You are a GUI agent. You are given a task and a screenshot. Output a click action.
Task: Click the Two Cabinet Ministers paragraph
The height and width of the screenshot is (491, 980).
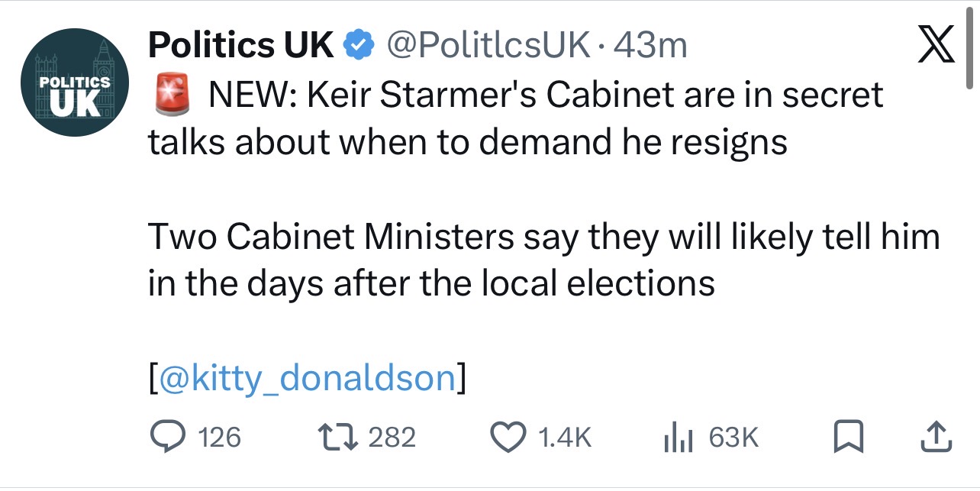542,260
